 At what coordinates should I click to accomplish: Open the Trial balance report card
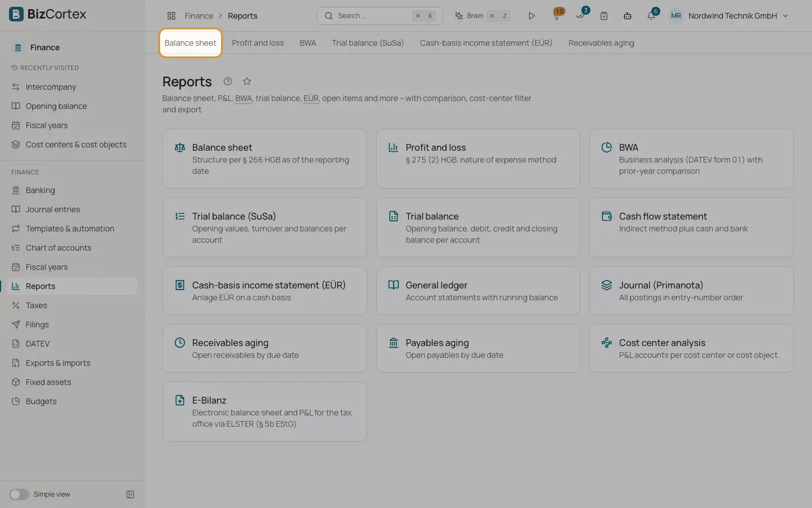click(x=478, y=227)
